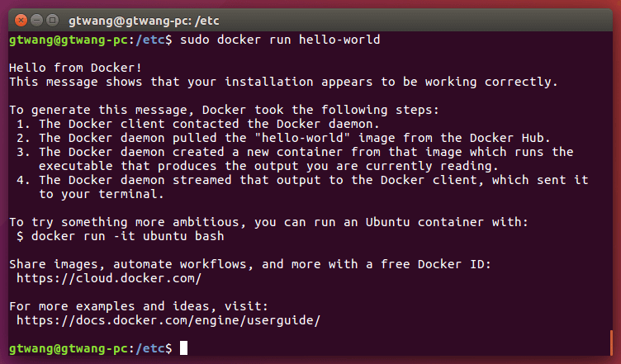This screenshot has width=621, height=364.
Task: Click the https://docs.docker.com/engine/userguide/ URL
Action: (168, 320)
